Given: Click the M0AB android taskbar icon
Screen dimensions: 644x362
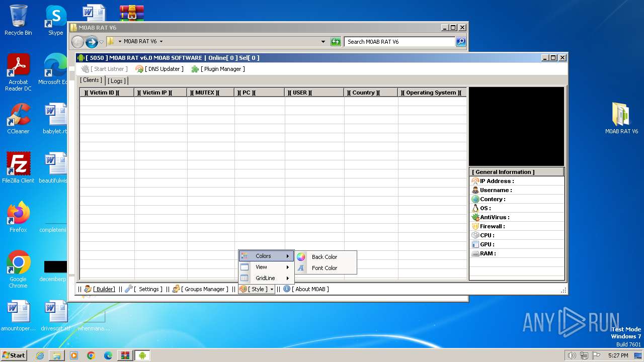Looking at the screenshot, I should 142,355.
